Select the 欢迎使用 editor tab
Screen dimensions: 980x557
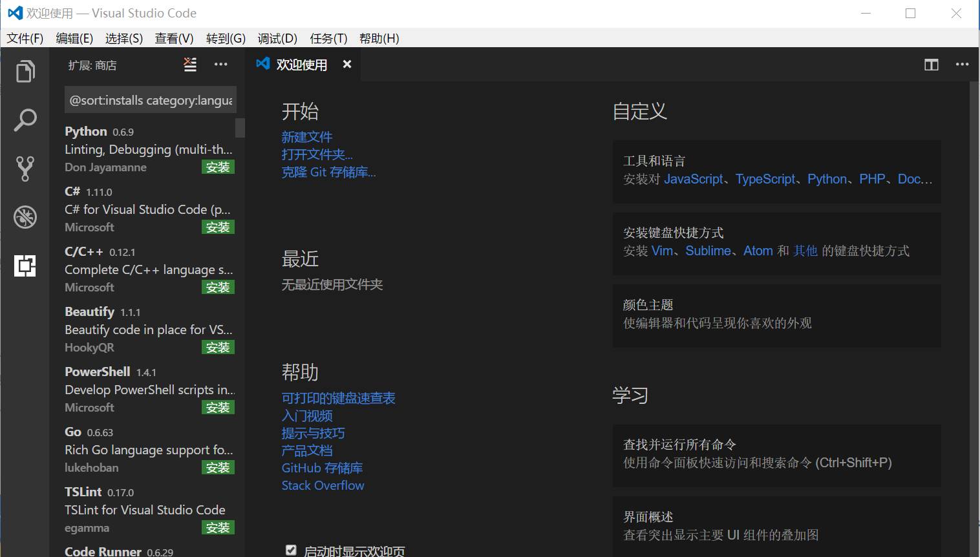point(302,65)
